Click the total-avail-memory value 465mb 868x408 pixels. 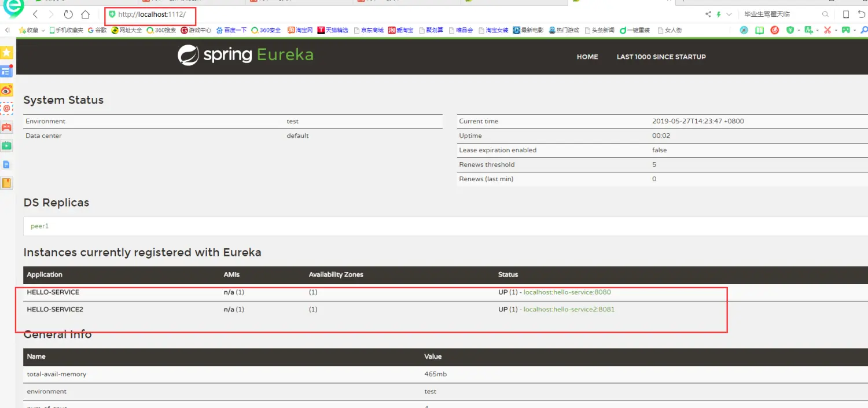(435, 374)
